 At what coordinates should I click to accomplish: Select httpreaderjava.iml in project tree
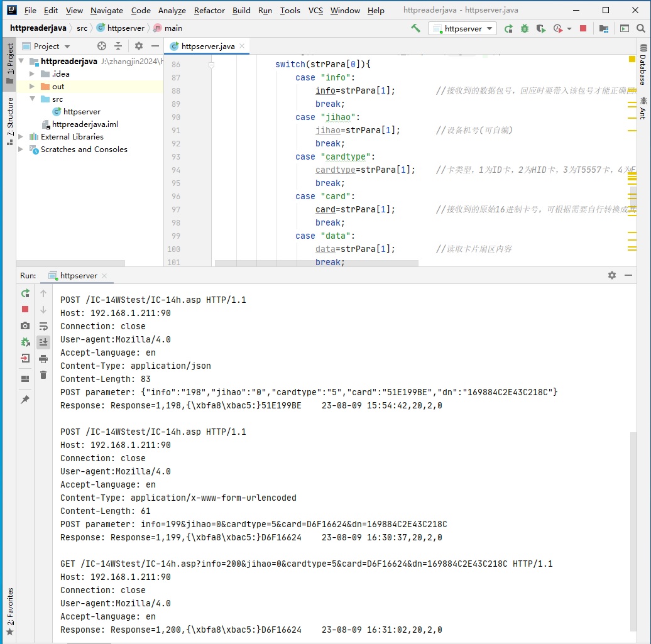click(x=85, y=124)
